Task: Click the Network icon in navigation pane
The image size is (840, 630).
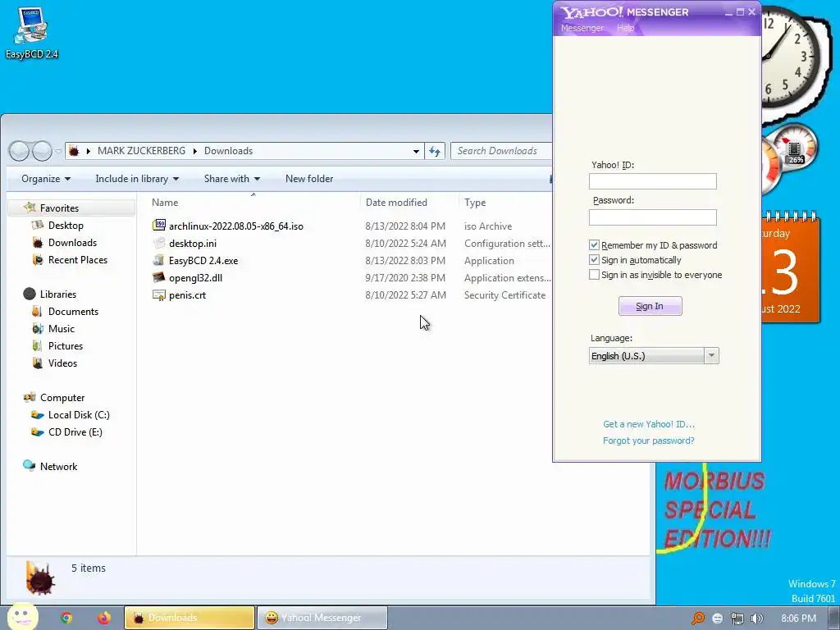Action: (x=30, y=466)
